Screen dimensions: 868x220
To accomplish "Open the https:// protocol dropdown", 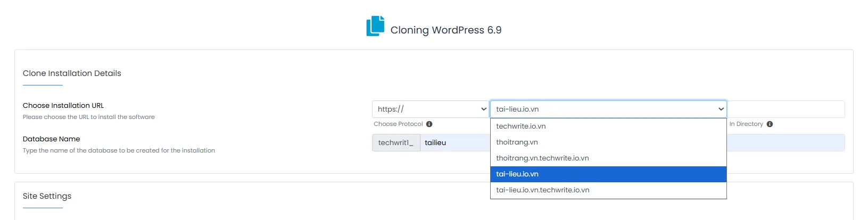I will tap(430, 109).
